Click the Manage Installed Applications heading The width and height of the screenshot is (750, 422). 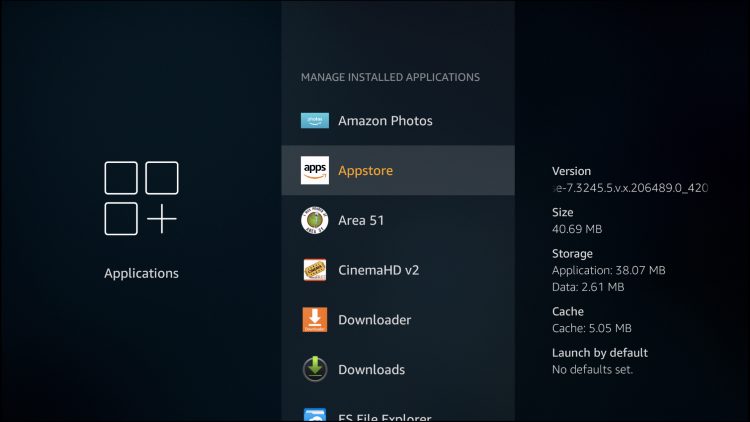(x=390, y=77)
